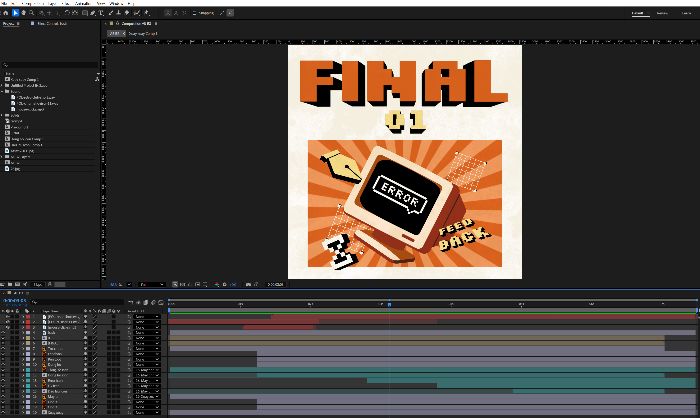Toggle Motion Blur switch in timeline
This screenshot has height=418, width=700.
click(x=153, y=303)
